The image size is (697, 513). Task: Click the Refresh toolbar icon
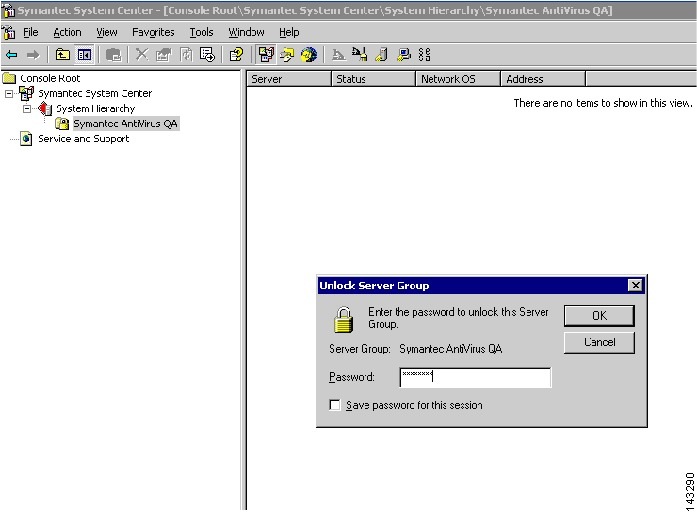coord(186,55)
